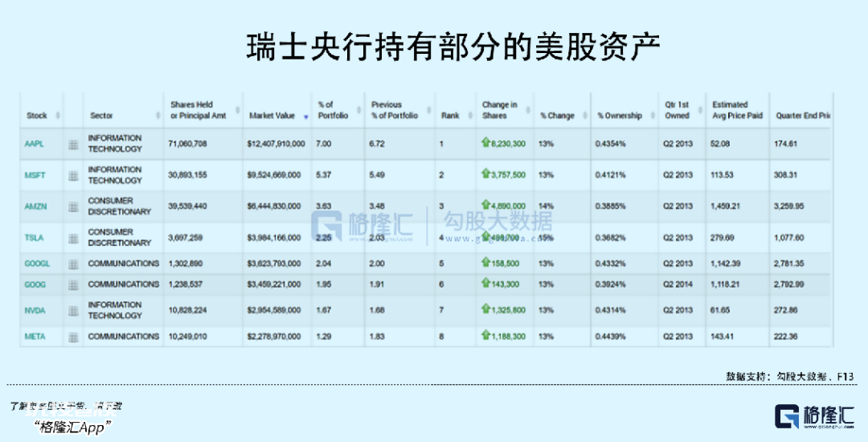Viewport: 868px width, 442px height.
Task: Select market value $2,954,589,000
Action: pyautogui.click(x=274, y=310)
